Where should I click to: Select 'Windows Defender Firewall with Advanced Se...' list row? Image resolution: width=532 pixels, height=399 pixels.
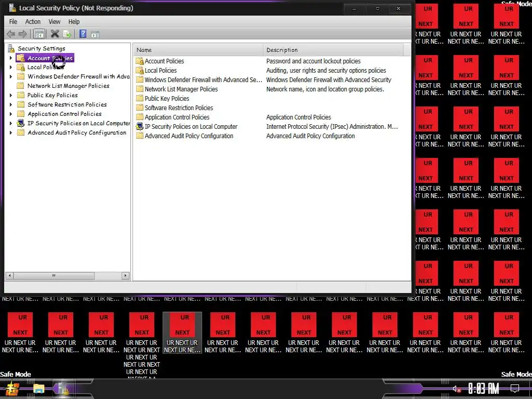coord(203,79)
